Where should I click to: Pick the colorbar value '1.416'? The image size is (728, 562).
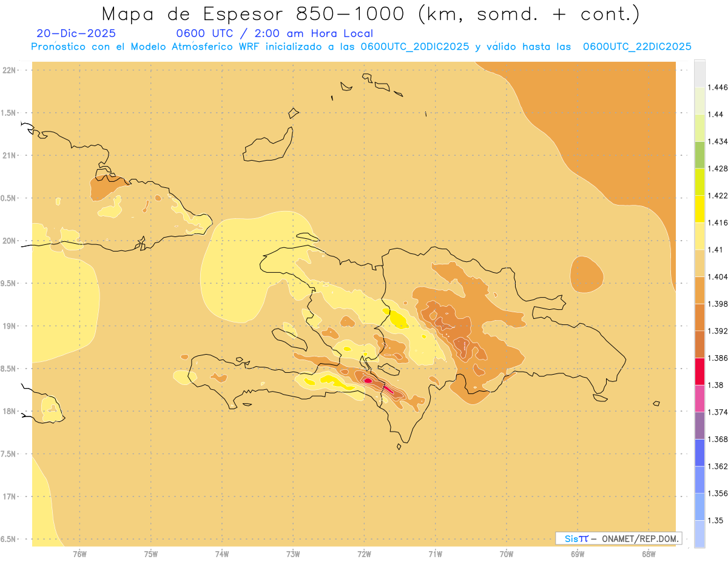[x=718, y=222]
